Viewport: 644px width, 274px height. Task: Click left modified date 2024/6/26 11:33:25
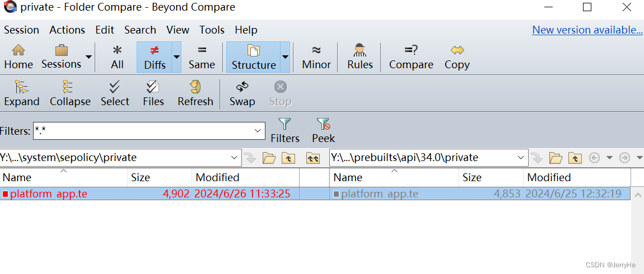point(242,193)
